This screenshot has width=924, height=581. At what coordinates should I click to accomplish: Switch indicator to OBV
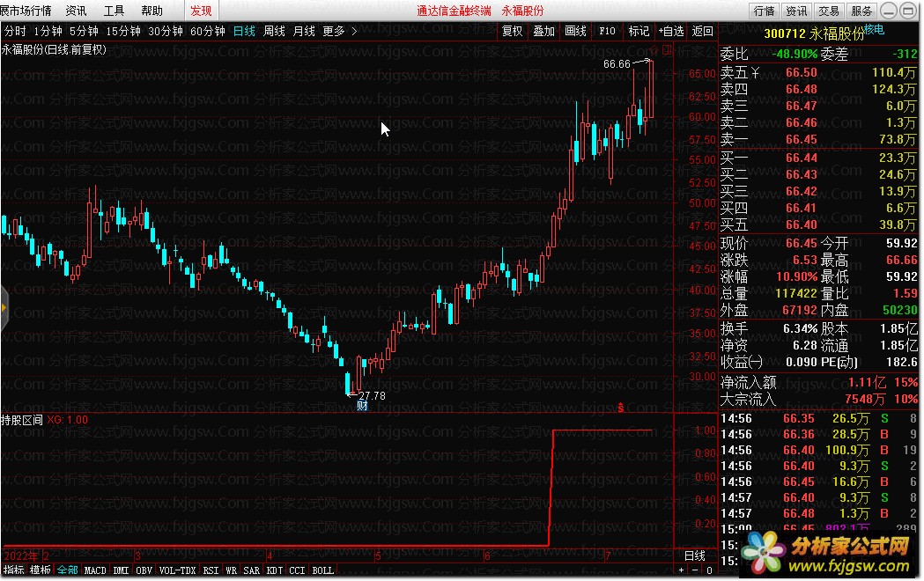point(144,570)
